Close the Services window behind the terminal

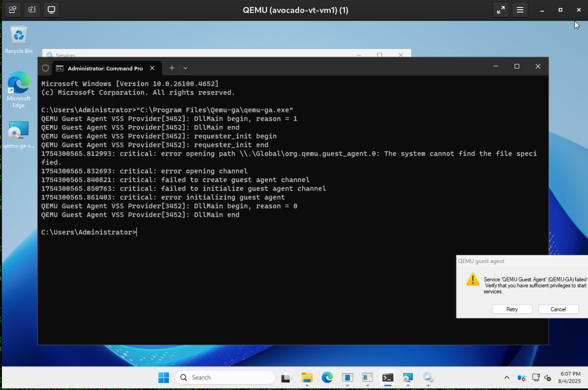pyautogui.click(x=401, y=55)
